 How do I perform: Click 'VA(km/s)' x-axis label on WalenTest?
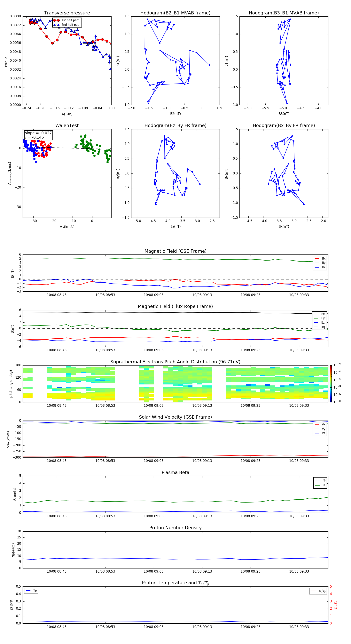[x=67, y=227]
